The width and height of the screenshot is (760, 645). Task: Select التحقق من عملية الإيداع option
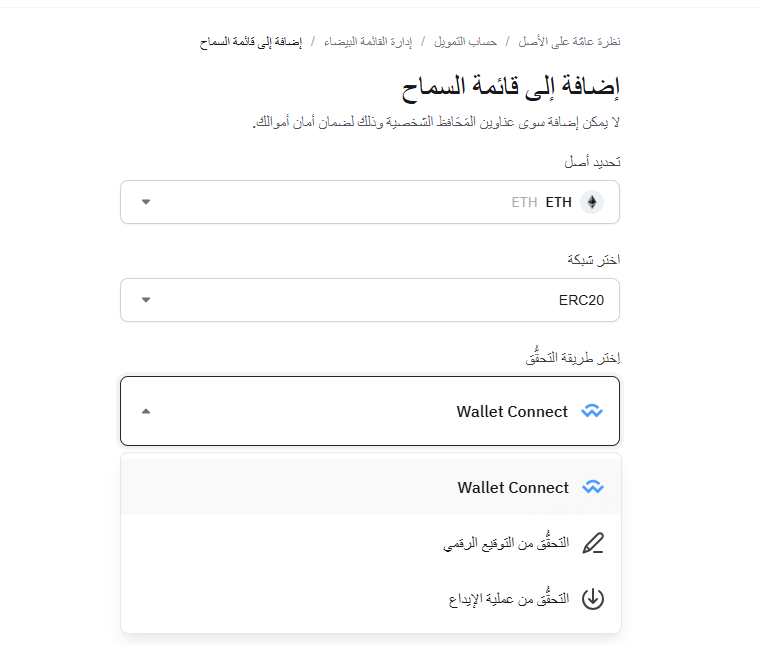[x=371, y=599]
